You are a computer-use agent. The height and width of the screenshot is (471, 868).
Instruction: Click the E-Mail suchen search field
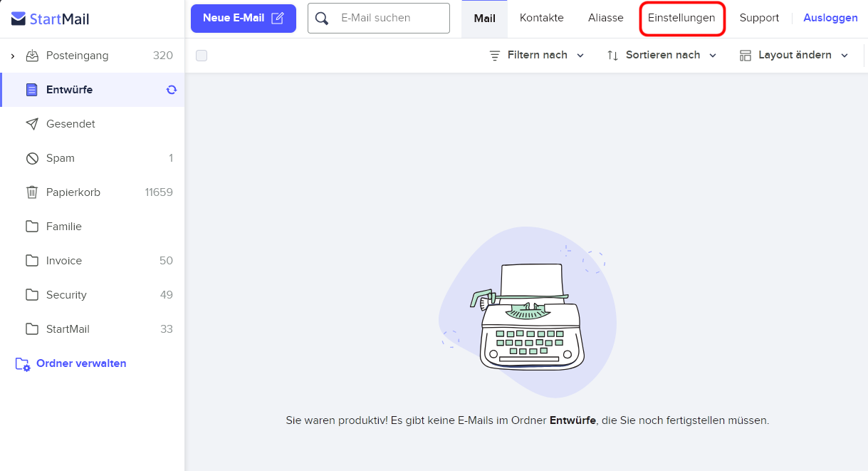click(379, 18)
